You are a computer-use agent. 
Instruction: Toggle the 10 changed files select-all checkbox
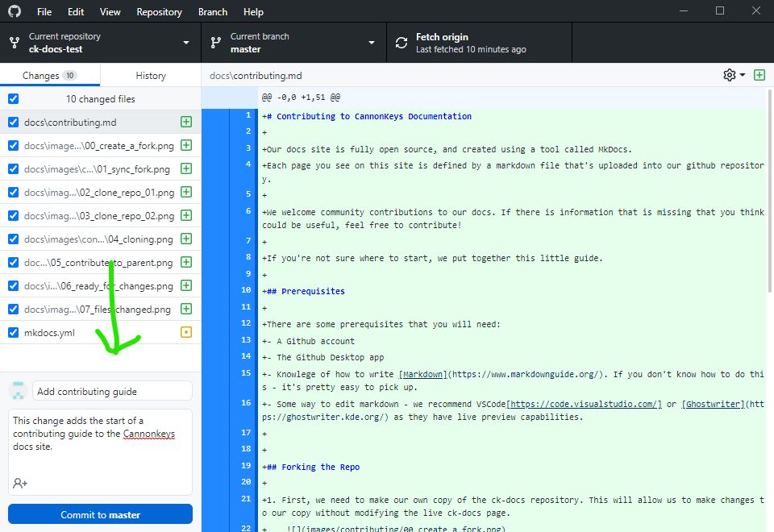tap(13, 99)
